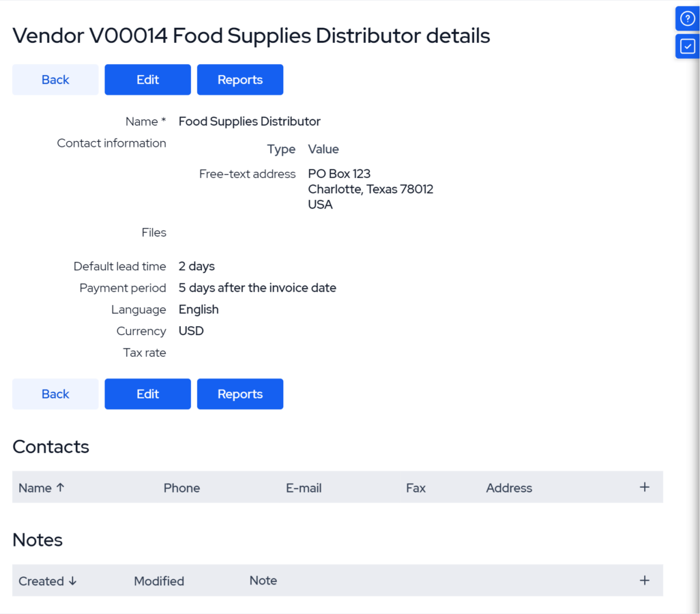Sort notes by Created column arrow
Screen dimensions: 700x614
coord(72,581)
